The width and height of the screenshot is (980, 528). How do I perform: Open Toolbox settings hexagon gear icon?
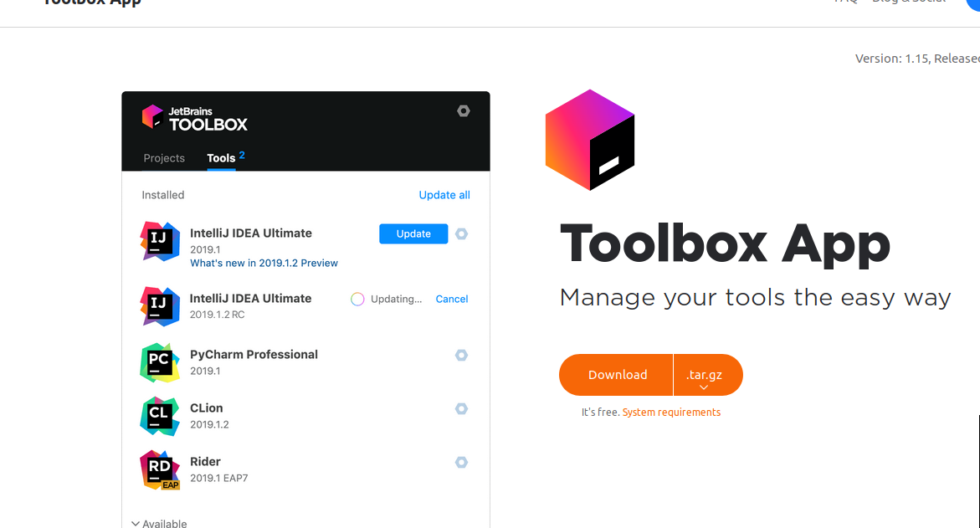[x=463, y=111]
